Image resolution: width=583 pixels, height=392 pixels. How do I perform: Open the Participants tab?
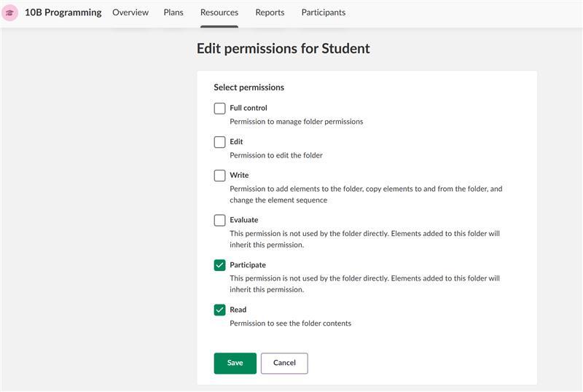coord(324,12)
